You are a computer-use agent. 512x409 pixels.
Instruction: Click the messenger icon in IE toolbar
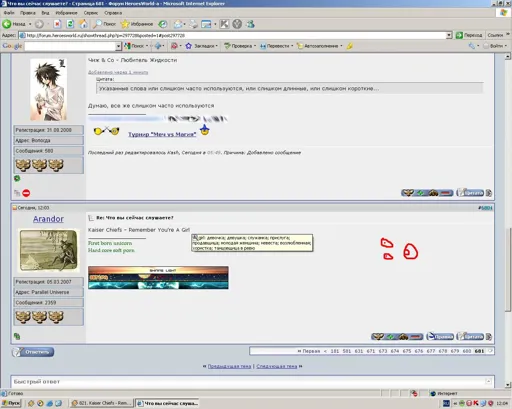(x=250, y=24)
